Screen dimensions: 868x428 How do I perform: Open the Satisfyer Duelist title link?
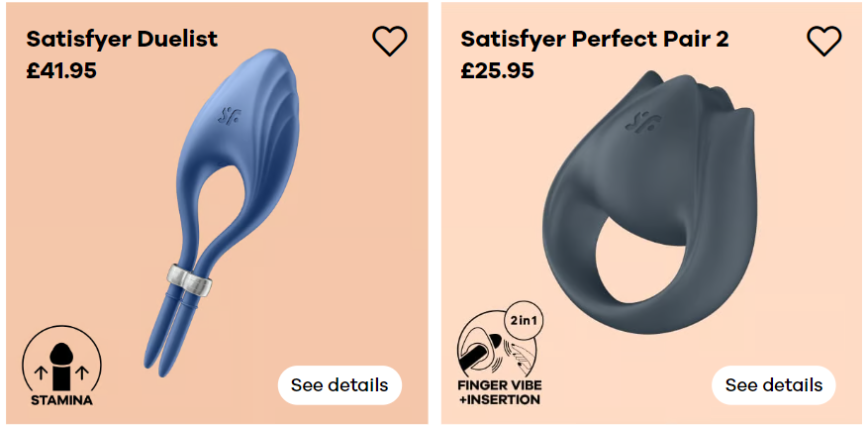tap(122, 39)
